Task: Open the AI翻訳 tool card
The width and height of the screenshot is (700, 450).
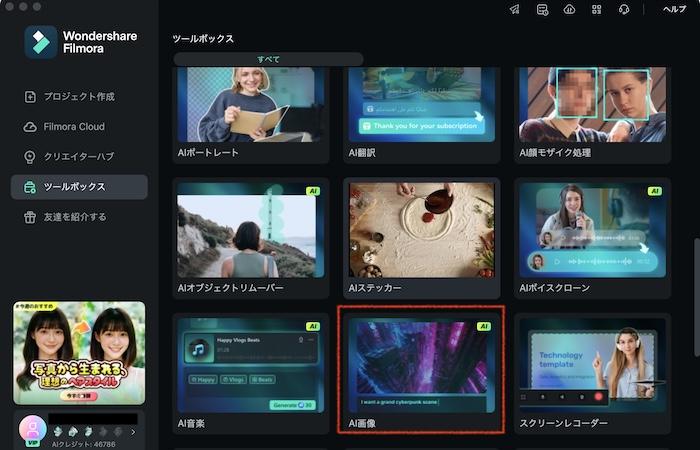Action: click(422, 115)
